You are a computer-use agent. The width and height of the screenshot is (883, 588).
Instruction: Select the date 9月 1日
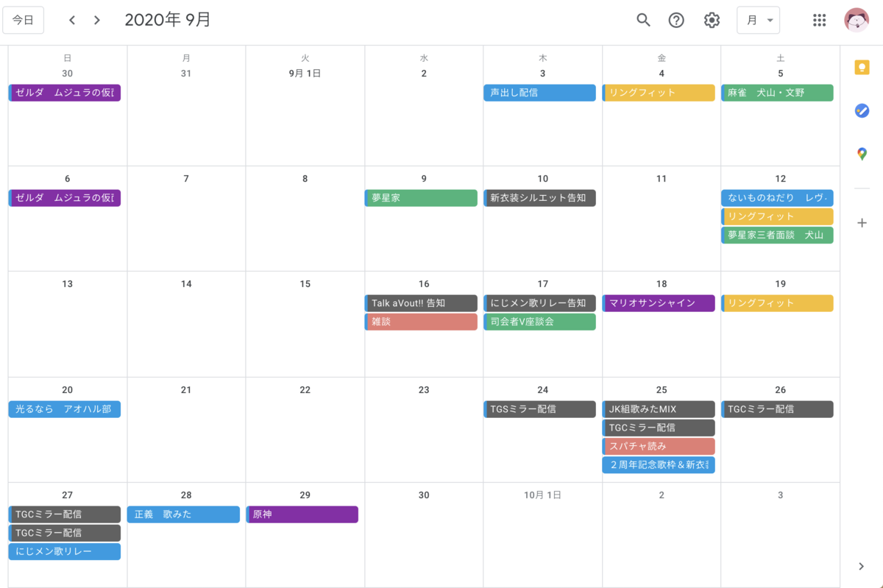[305, 74]
